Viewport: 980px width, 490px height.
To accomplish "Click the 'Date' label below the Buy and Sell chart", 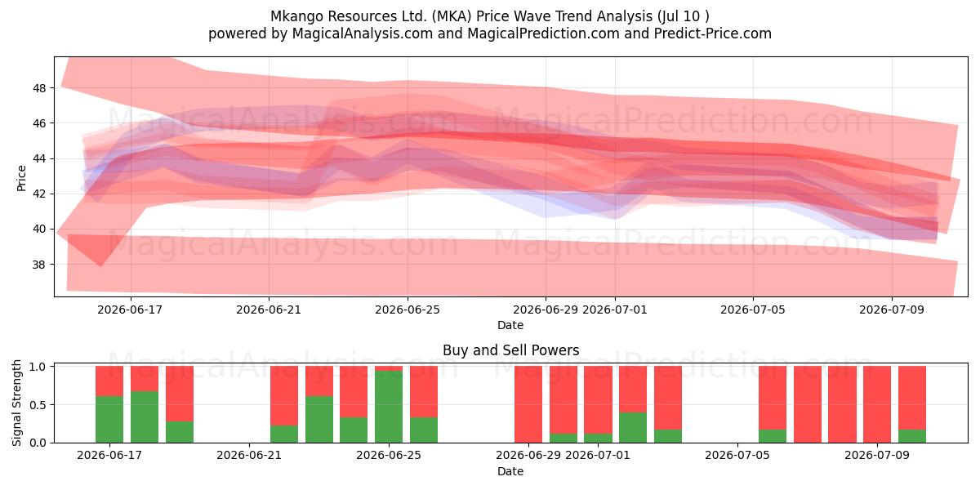I will (510, 471).
